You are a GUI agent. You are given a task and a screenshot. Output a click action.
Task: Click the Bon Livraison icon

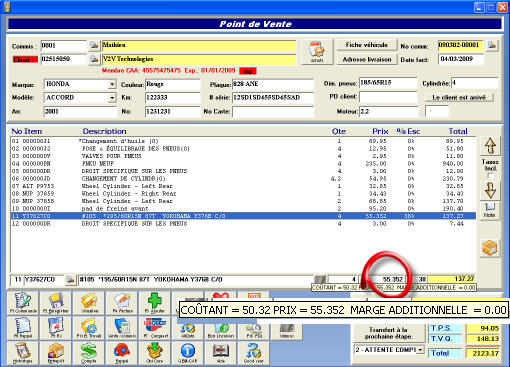click(x=221, y=331)
